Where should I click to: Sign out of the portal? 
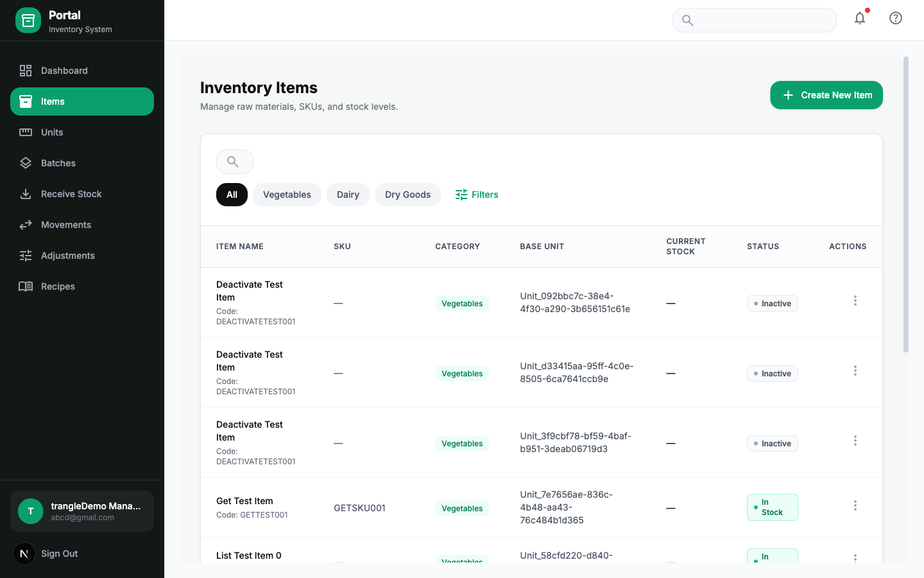point(59,554)
